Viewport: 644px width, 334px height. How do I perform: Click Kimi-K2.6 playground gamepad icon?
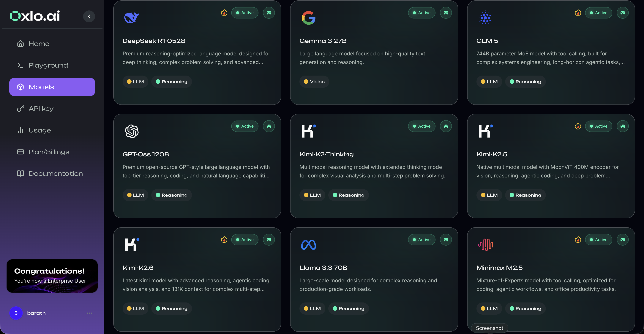(269, 240)
